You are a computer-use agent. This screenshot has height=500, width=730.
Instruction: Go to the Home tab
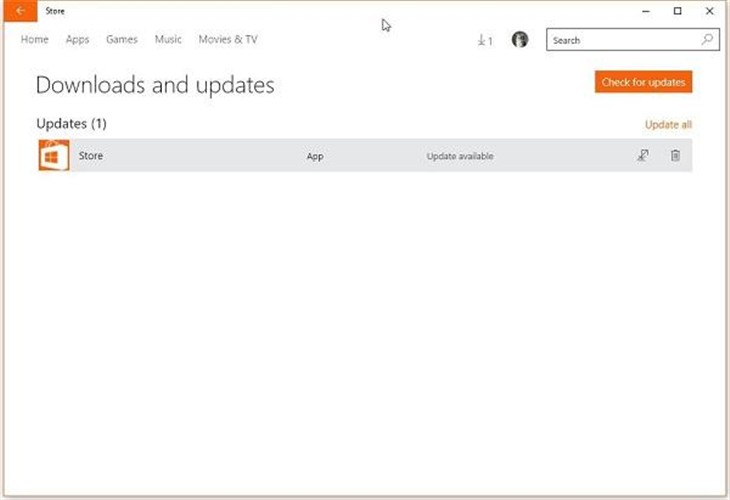[34, 40]
